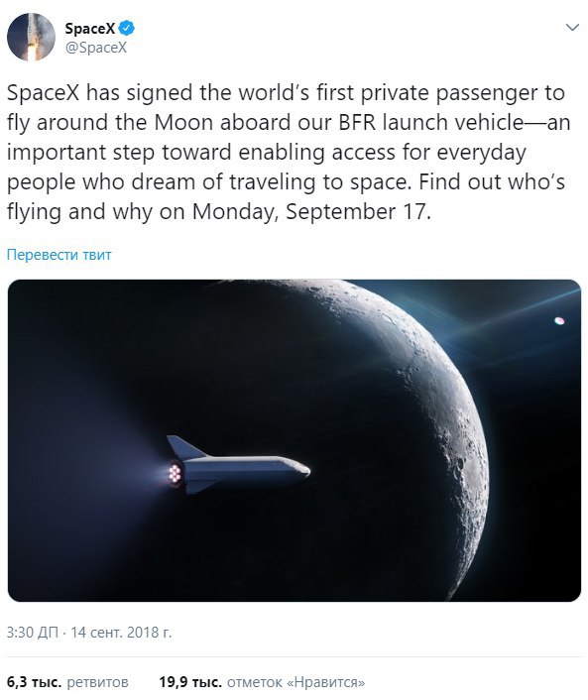Open the 6,3 тыс. retweets list

coord(34,682)
